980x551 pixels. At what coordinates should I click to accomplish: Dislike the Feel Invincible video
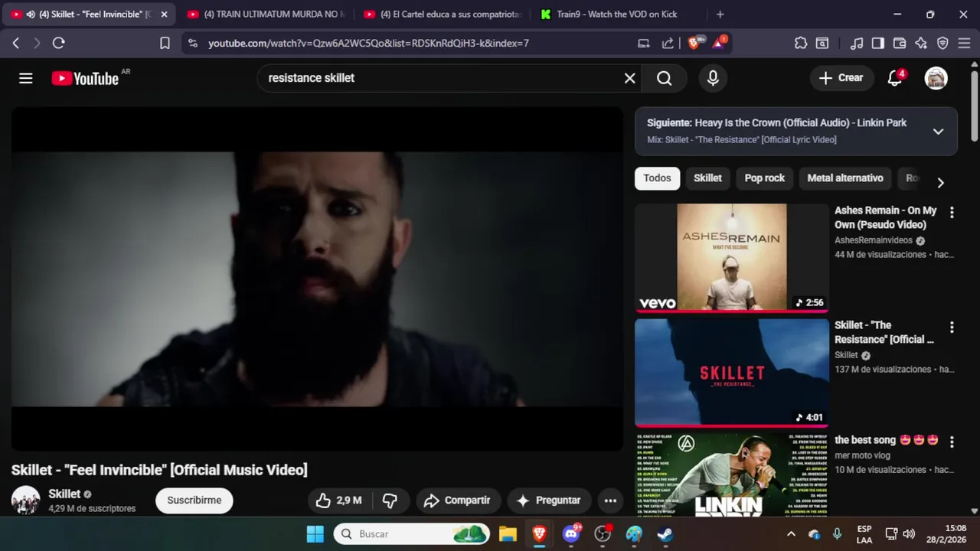[390, 500]
